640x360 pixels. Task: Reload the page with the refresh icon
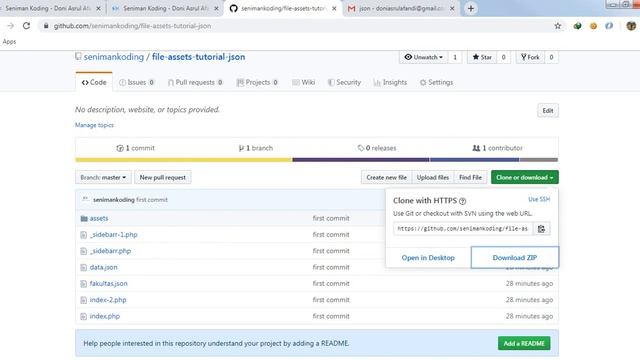point(27,26)
